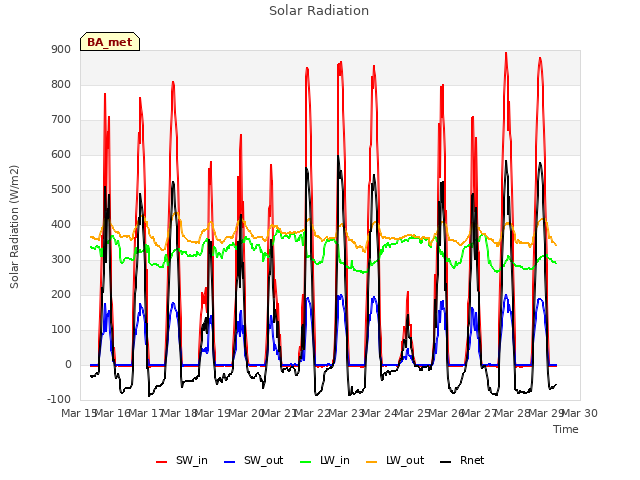Toggle the SW_in legend entry
Viewport: 640px width, 480px height.
pyautogui.click(x=182, y=461)
